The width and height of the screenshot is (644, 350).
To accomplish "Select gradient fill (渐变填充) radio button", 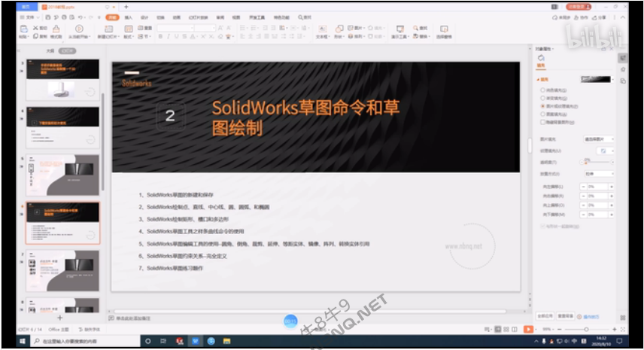I will click(x=542, y=98).
